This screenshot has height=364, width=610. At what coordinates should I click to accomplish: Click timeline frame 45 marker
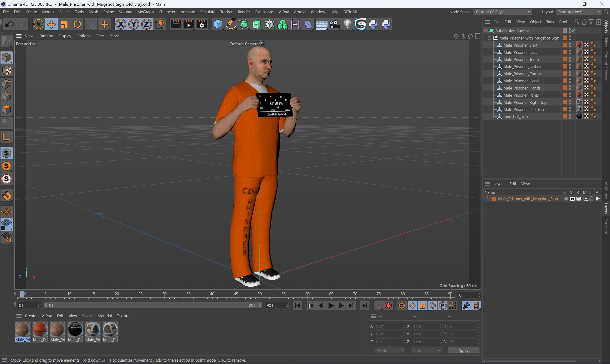coord(236,294)
